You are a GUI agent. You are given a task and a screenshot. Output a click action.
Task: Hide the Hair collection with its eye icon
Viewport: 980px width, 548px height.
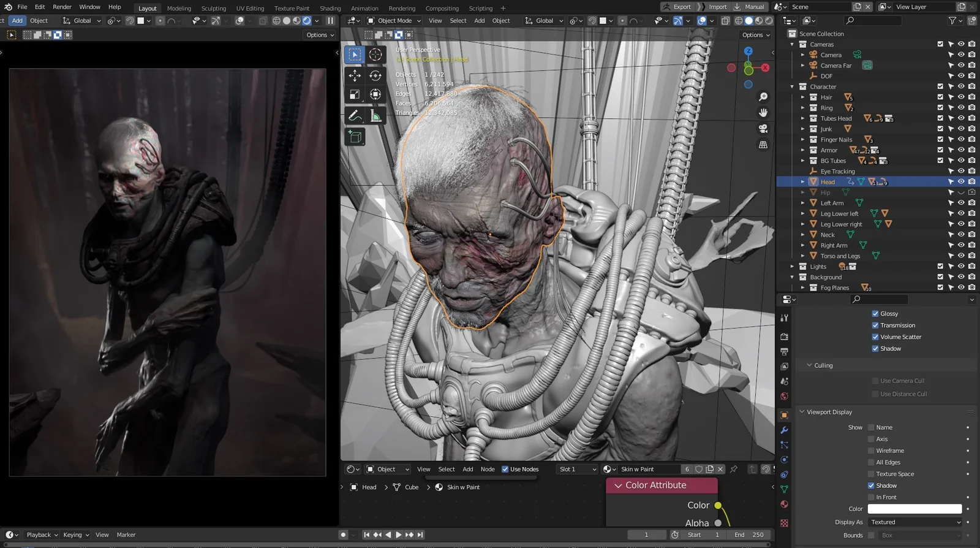point(961,97)
